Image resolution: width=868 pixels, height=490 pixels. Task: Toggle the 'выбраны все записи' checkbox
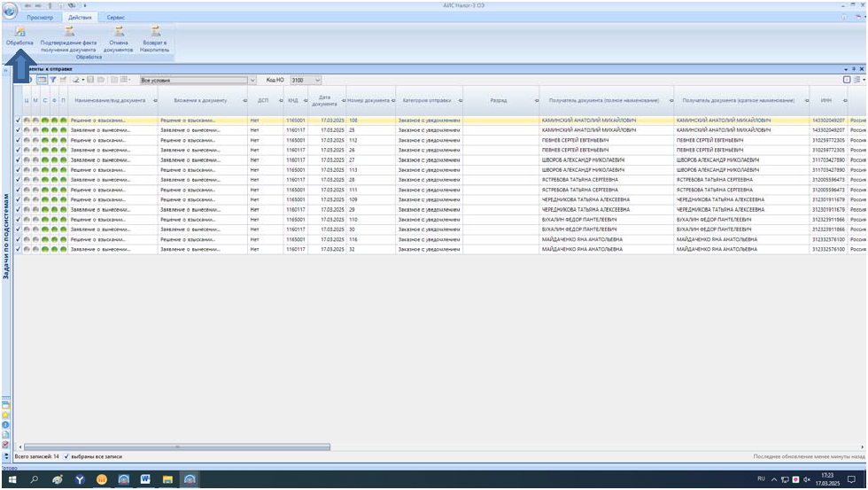pos(67,456)
